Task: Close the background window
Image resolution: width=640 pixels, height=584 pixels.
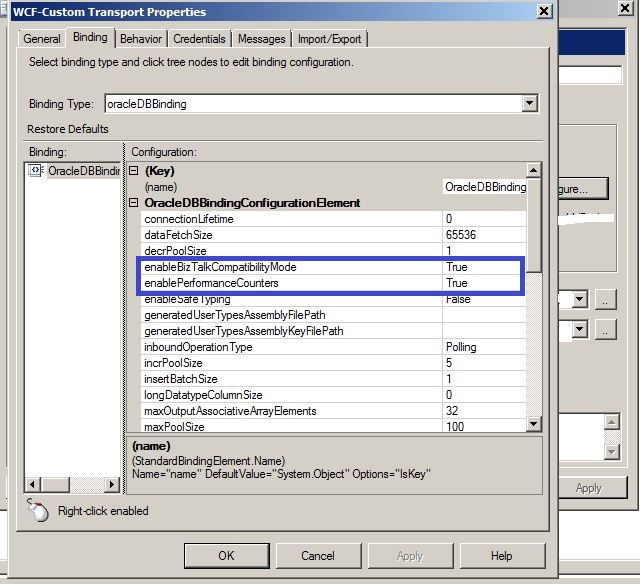Action: coord(626,8)
